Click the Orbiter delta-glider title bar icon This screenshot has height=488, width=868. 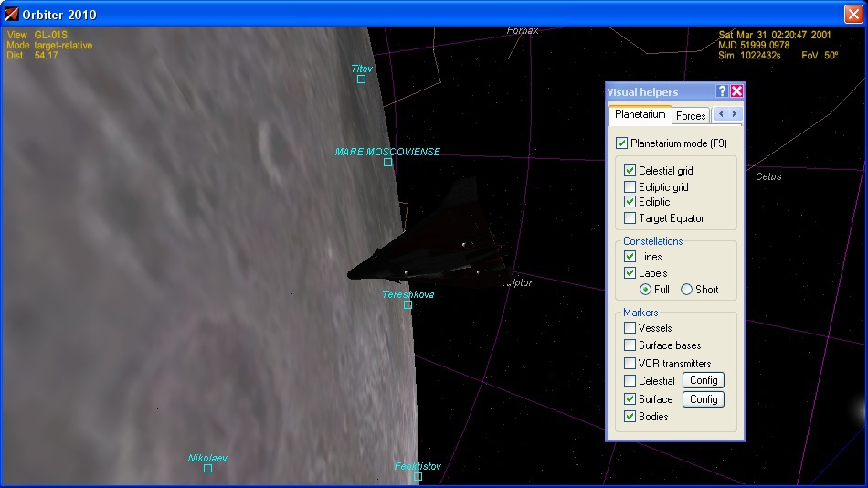[x=11, y=14]
